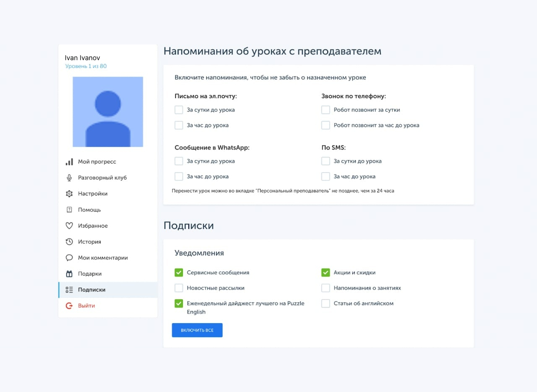
Task: Enable WhatsApp reminder За час до урока
Action: pos(179,177)
